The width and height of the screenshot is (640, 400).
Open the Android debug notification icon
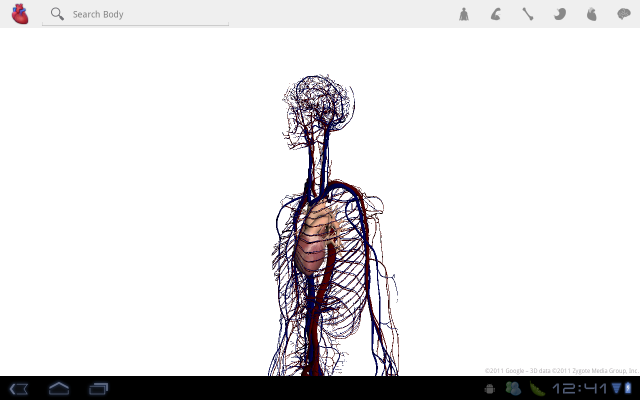[x=490, y=389]
